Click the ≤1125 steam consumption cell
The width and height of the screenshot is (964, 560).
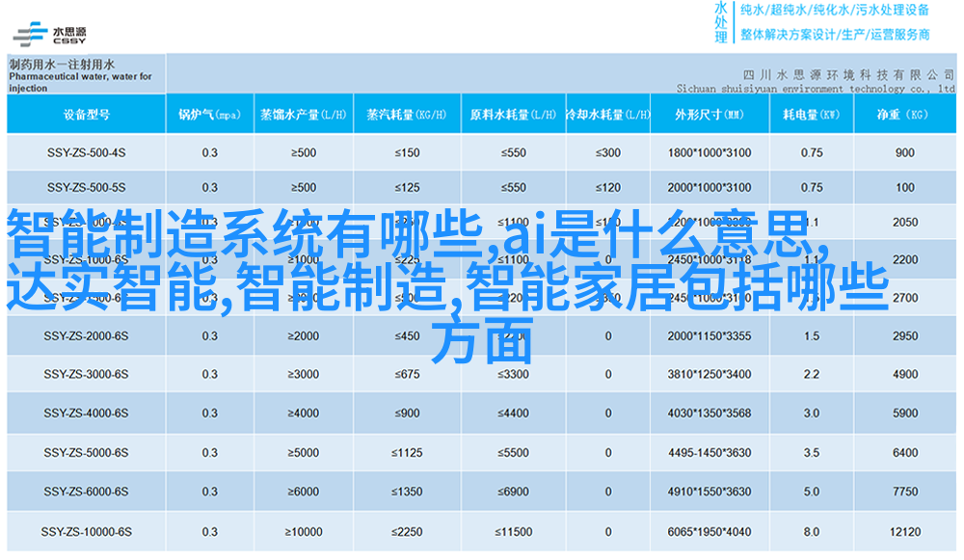click(x=407, y=453)
